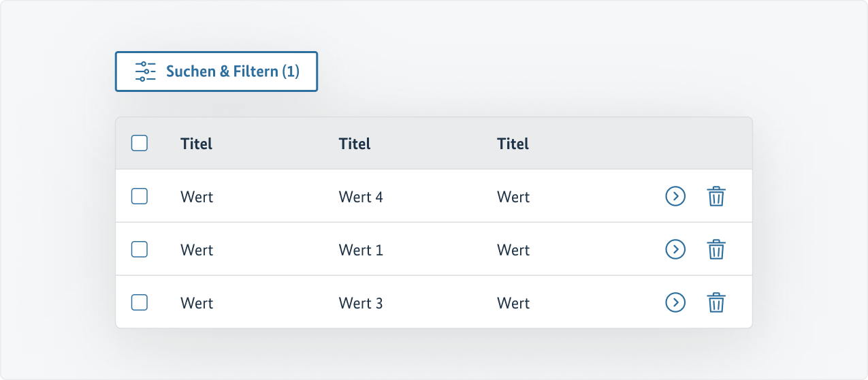Click the first Titel column header
Image resolution: width=868 pixels, height=380 pixels.
pyautogui.click(x=196, y=144)
